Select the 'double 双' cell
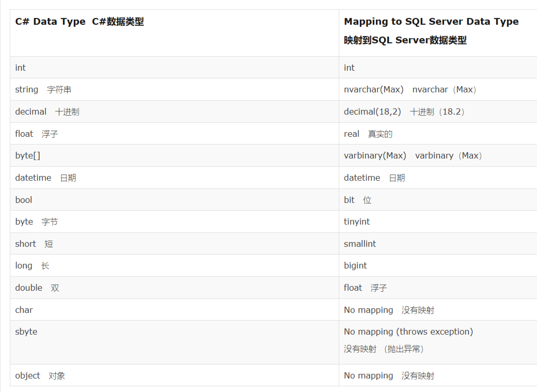This screenshot has width=537, height=392. coord(175,288)
